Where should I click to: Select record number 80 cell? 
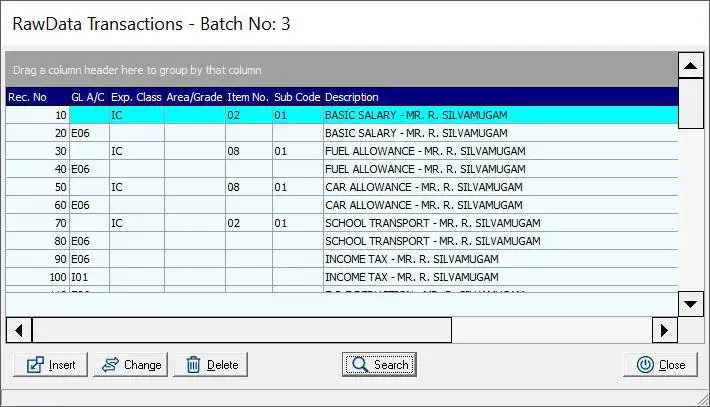click(x=38, y=241)
